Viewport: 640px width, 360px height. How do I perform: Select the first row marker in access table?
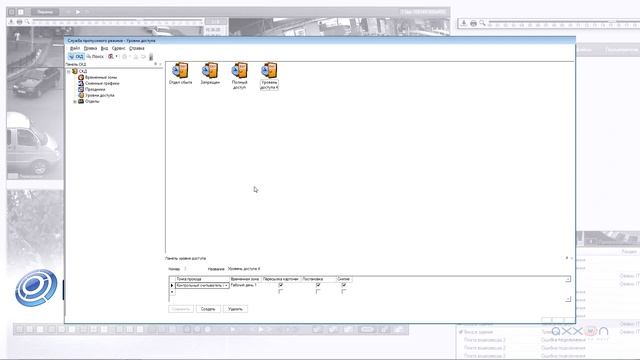(x=172, y=285)
